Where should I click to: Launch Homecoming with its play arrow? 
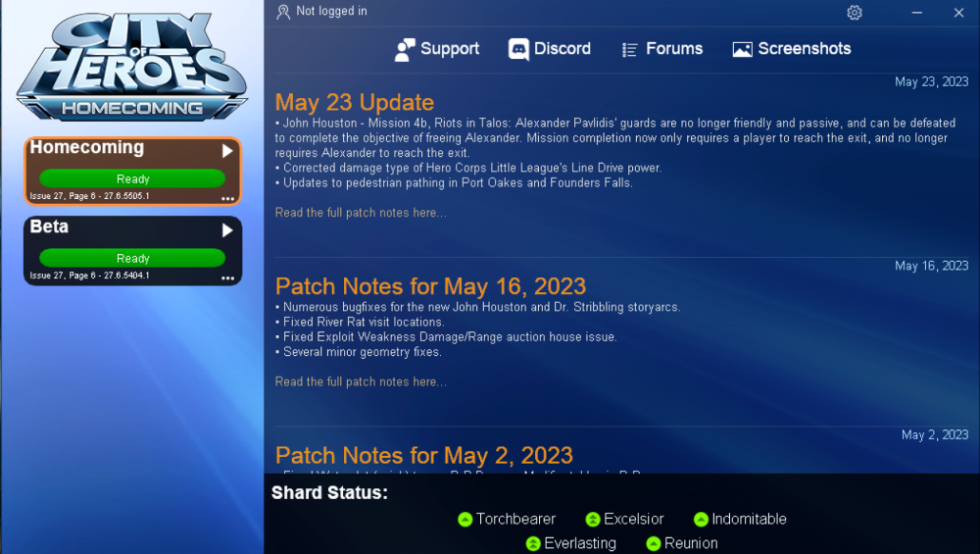[227, 151]
